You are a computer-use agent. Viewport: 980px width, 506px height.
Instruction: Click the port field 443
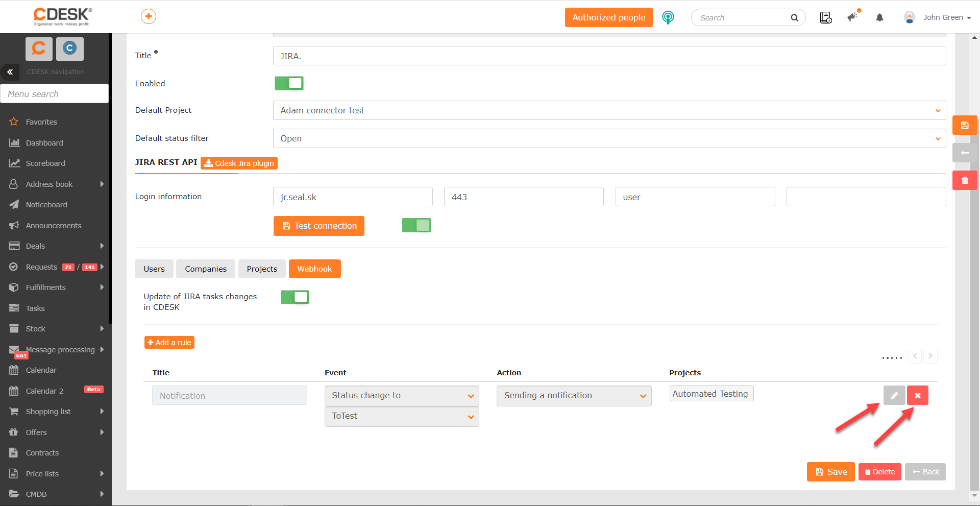524,197
